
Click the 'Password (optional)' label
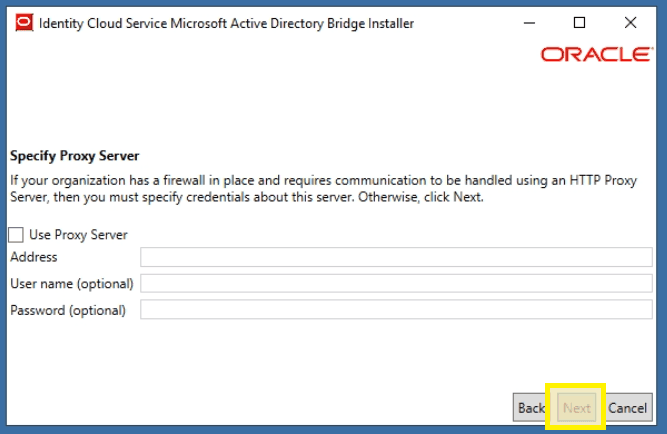click(68, 310)
